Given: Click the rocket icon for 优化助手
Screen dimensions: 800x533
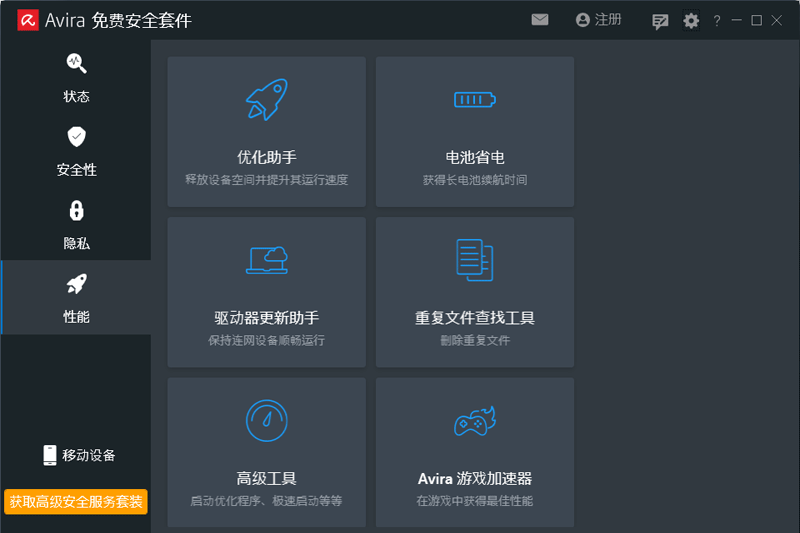Looking at the screenshot, I should click(x=266, y=99).
